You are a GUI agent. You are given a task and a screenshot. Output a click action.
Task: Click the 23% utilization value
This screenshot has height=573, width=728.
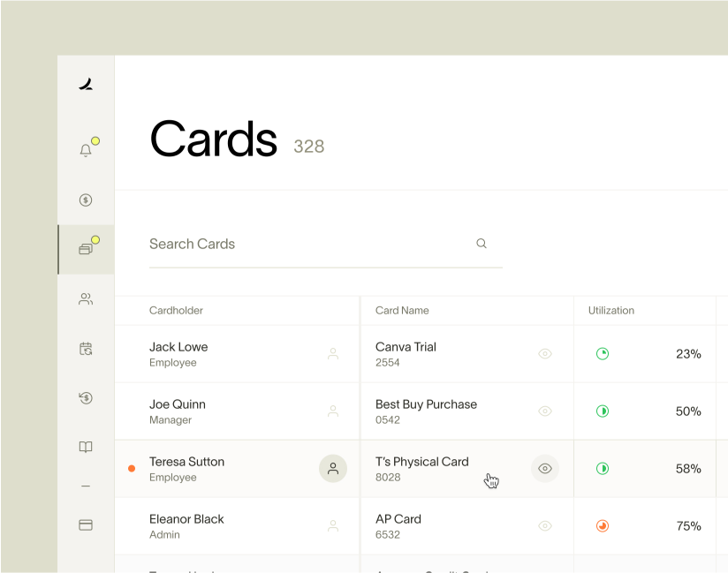coord(688,354)
